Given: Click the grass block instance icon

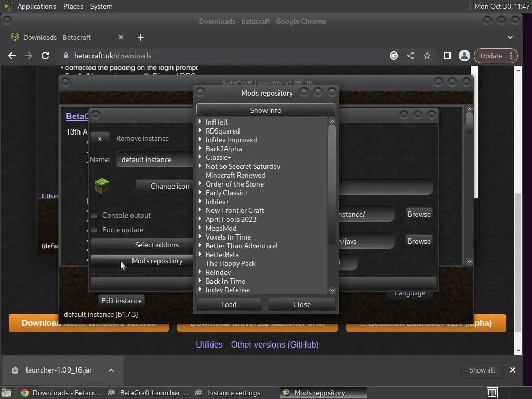Looking at the screenshot, I should tap(101, 185).
